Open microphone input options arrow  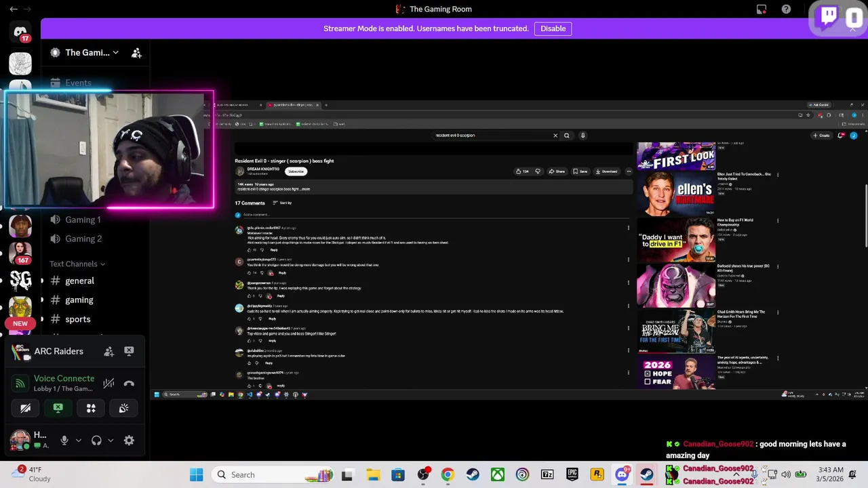(x=78, y=441)
